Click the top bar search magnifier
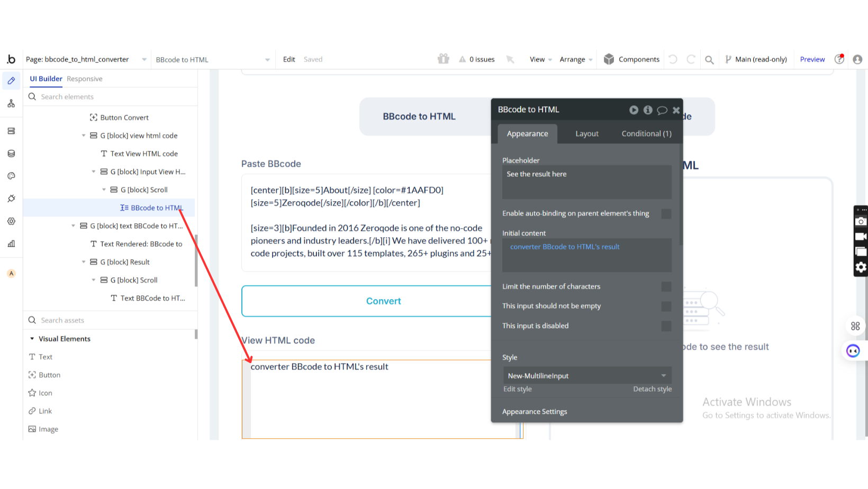The width and height of the screenshot is (868, 489). [709, 60]
